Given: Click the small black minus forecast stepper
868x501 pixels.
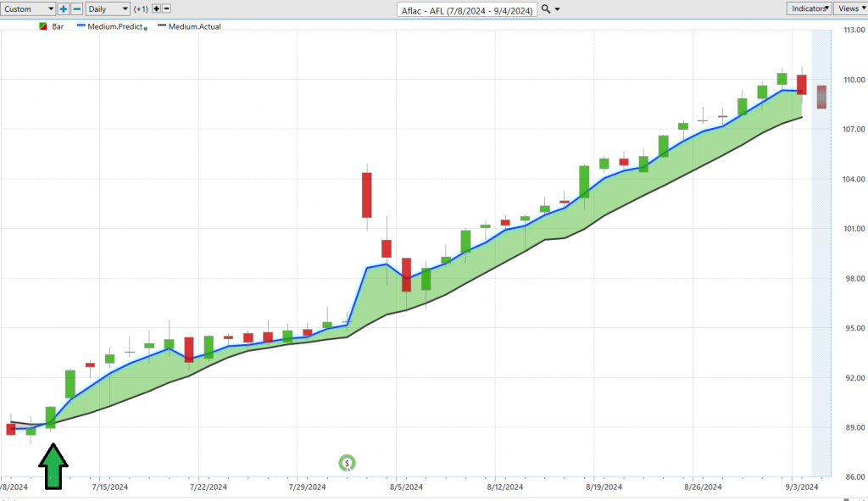Looking at the screenshot, I should (166, 8).
